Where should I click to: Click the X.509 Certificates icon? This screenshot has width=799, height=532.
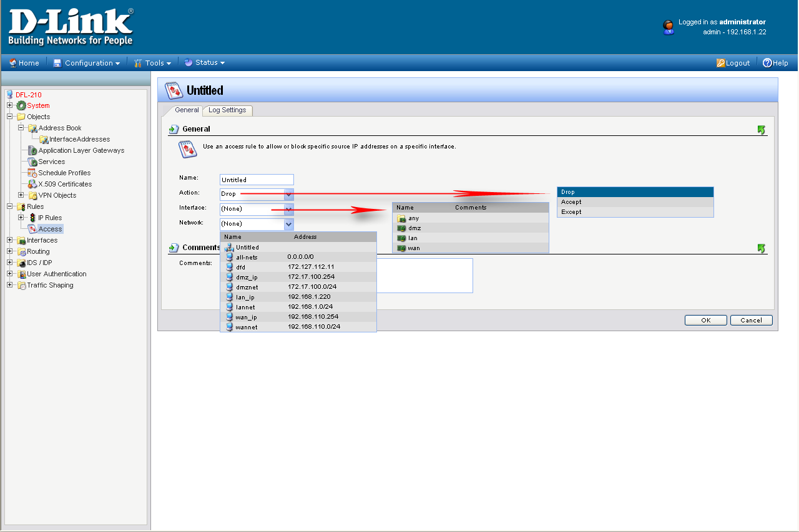click(32, 184)
